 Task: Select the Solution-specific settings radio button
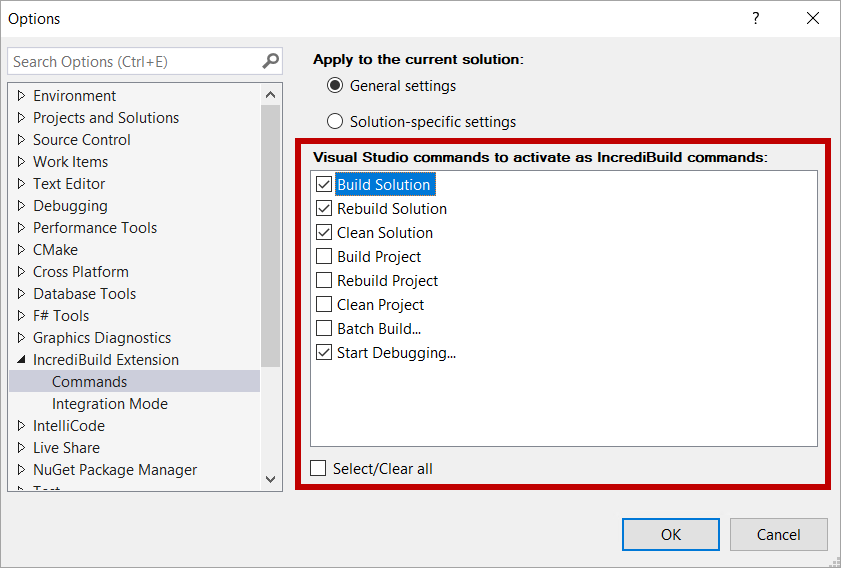tap(335, 122)
